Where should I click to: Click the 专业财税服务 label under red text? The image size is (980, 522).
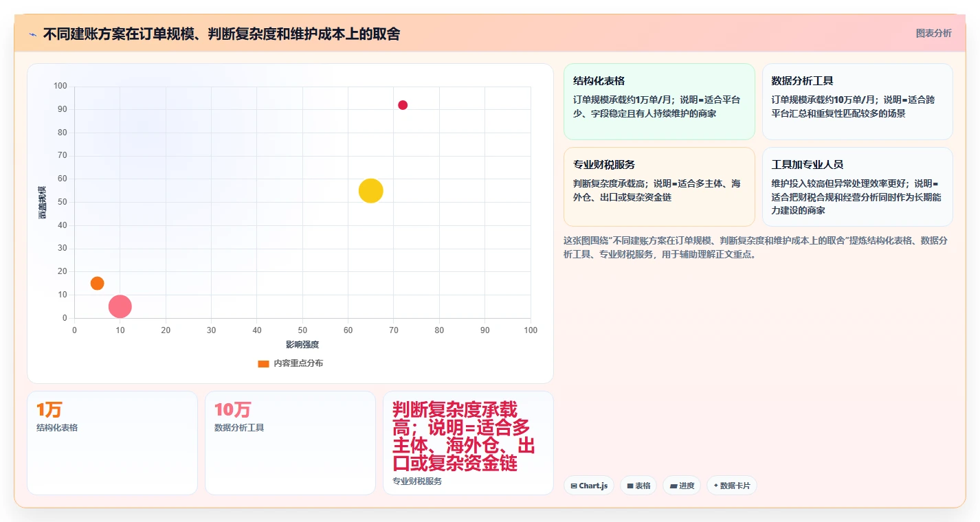click(417, 481)
